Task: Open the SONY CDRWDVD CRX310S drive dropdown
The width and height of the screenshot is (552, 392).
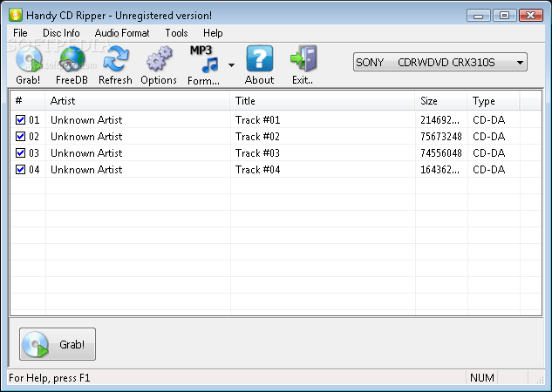Action: pyautogui.click(x=440, y=62)
